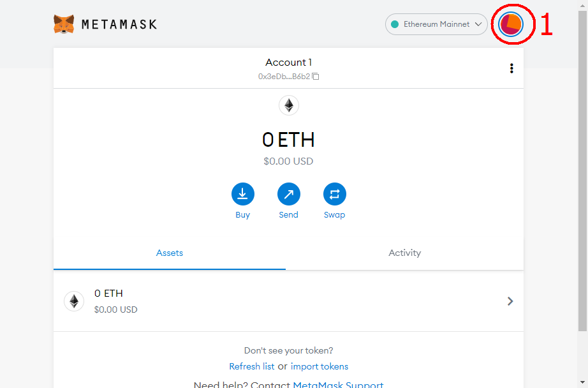This screenshot has width=588, height=388.
Task: Open the Ethereum Mainnet network dropdown
Action: tap(436, 24)
